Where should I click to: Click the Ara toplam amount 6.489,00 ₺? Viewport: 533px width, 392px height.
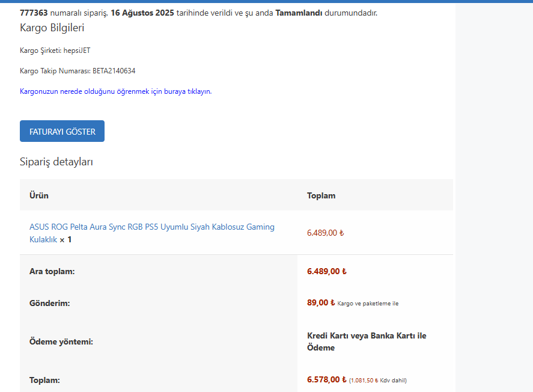click(x=326, y=271)
